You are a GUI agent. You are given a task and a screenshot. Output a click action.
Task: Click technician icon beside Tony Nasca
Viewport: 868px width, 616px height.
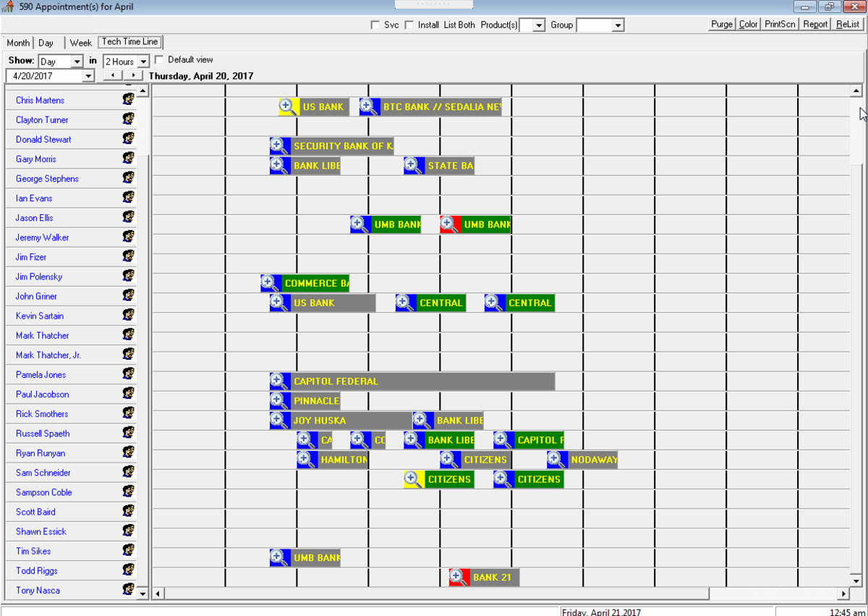coord(129,589)
